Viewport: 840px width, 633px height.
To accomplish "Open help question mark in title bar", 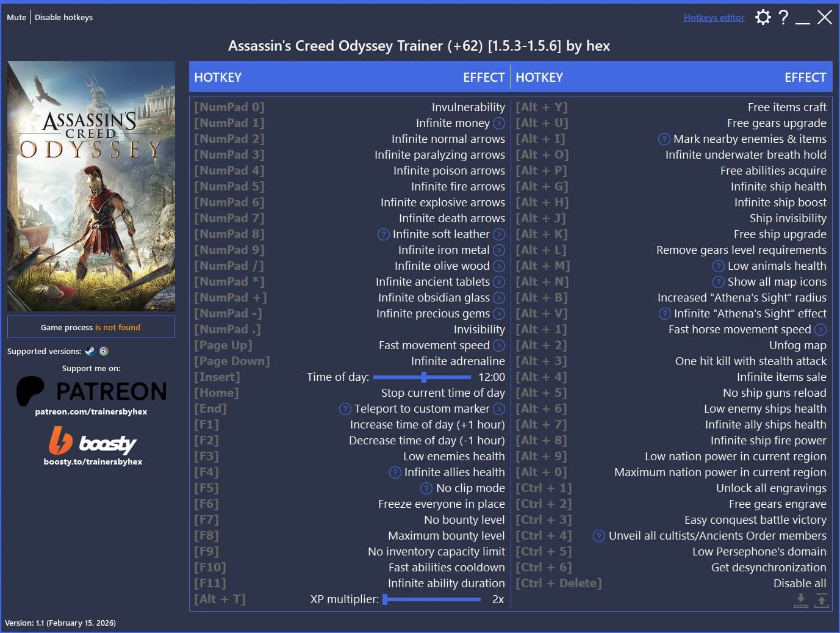I will (x=783, y=17).
